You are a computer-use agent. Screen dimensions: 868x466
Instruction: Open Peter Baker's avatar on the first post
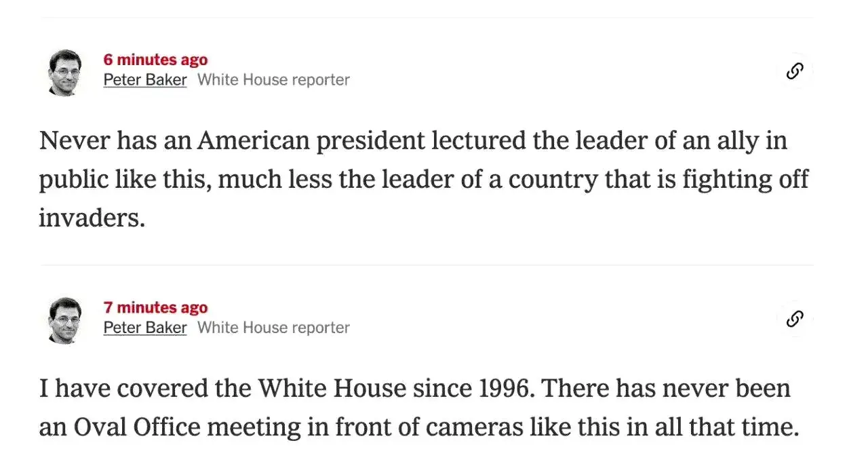(x=66, y=72)
